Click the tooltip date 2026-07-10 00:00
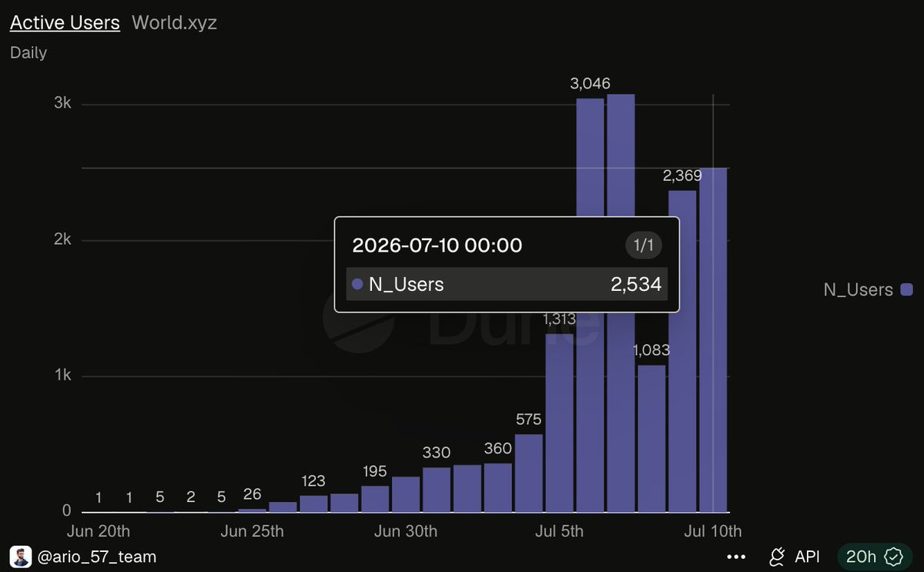Screen dimensions: 924x572 (437, 246)
